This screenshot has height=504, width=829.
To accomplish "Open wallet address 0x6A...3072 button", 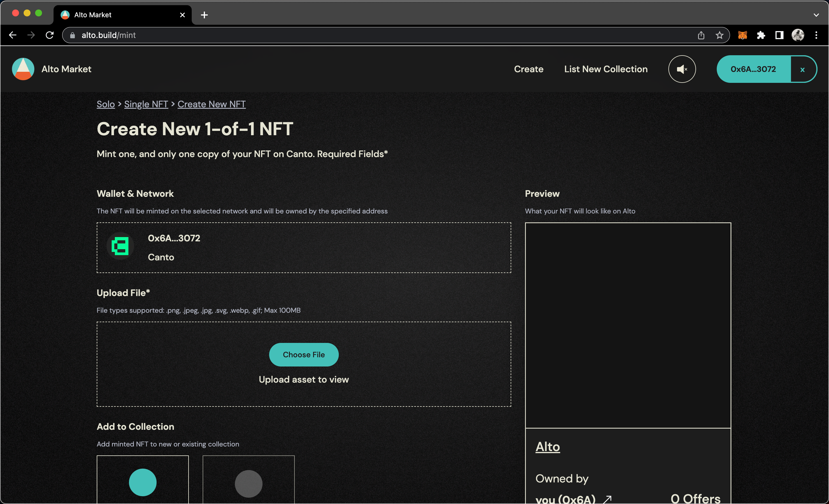I will [753, 69].
